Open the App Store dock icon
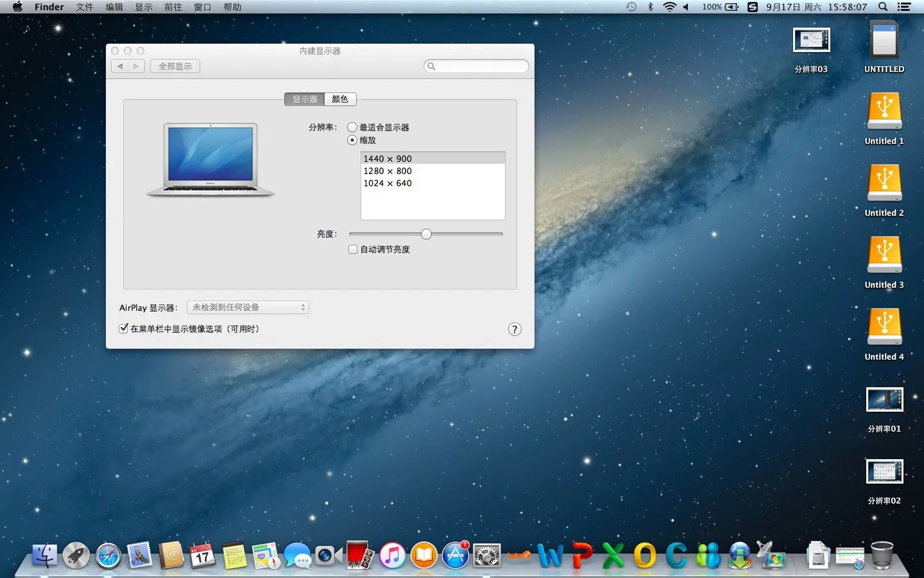The width and height of the screenshot is (924, 578). tap(455, 556)
